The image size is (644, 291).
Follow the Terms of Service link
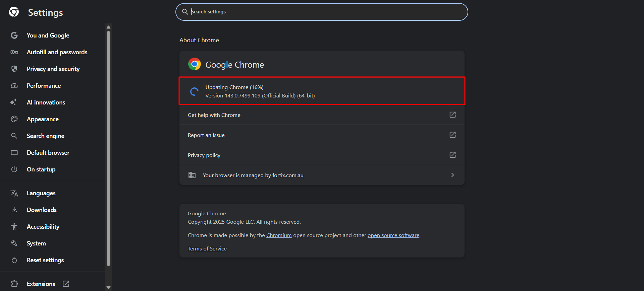click(x=207, y=249)
